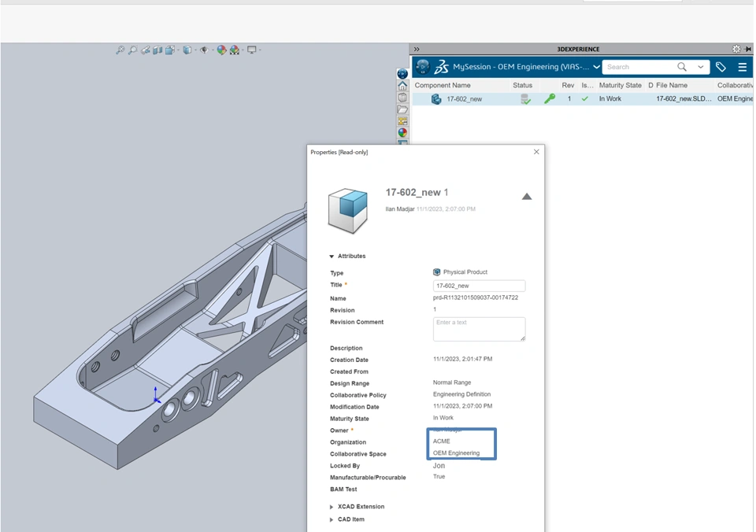Click the Apply Scene icon
The image size is (756, 532).
pyautogui.click(x=235, y=50)
